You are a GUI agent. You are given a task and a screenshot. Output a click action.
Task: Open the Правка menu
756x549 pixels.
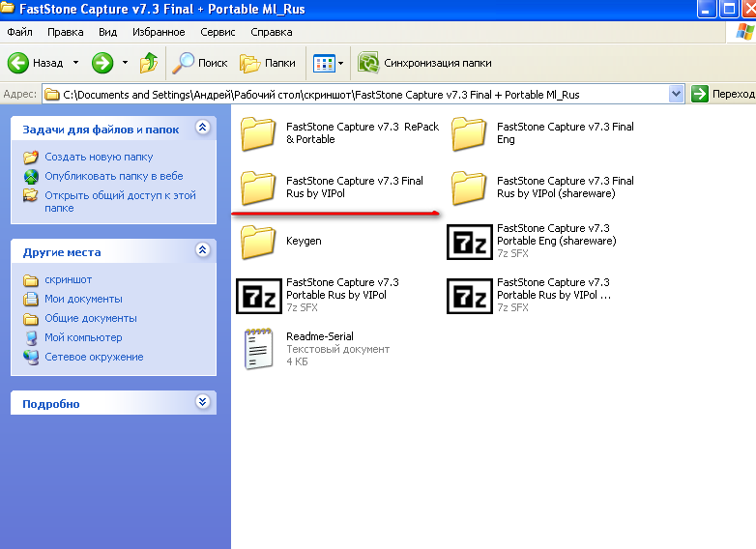click(x=66, y=32)
